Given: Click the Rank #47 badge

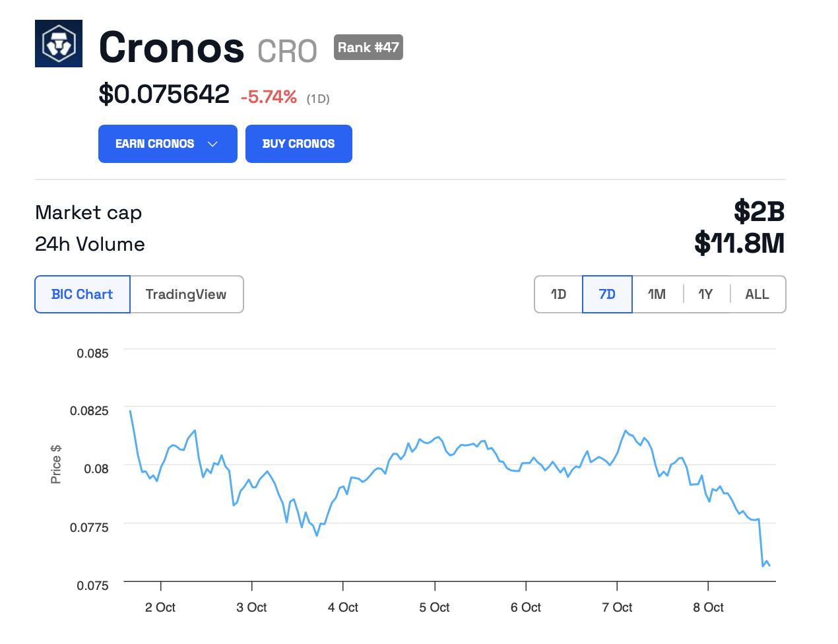Looking at the screenshot, I should [x=368, y=48].
